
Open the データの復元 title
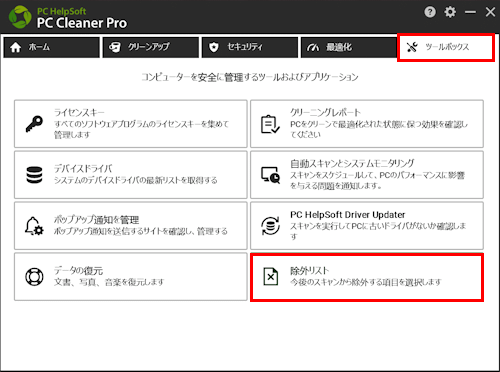[x=78, y=271]
